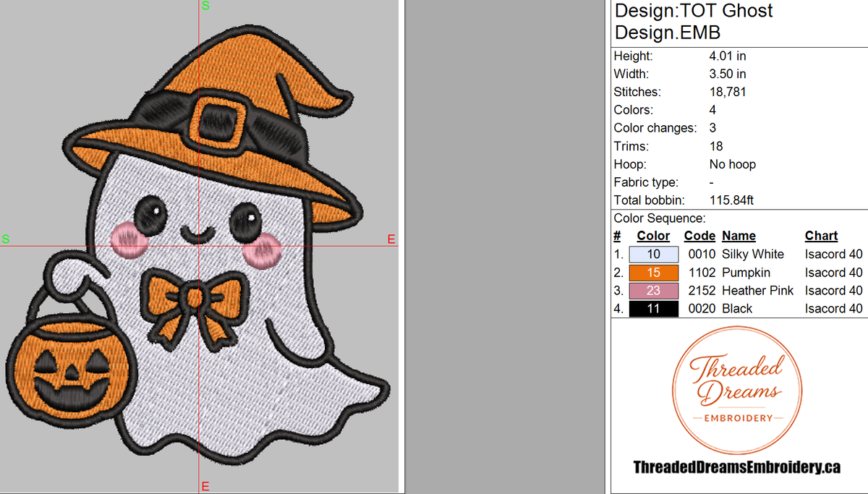Click the Threaded Dreams Embroidery circular logo

(x=736, y=392)
